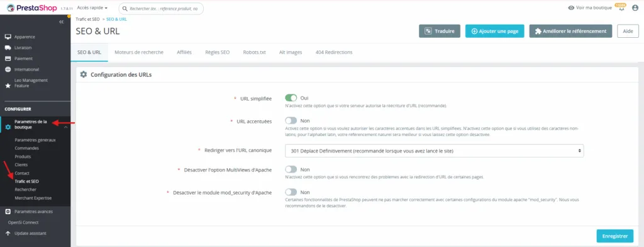
Task: Toggle URL simplifiée switch off
Action: coord(291,98)
